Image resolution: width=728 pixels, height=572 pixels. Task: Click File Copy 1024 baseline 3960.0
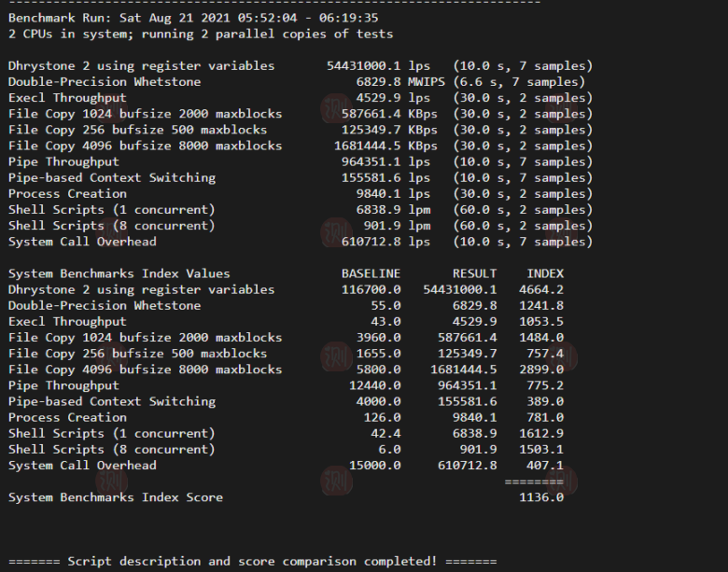(378, 338)
